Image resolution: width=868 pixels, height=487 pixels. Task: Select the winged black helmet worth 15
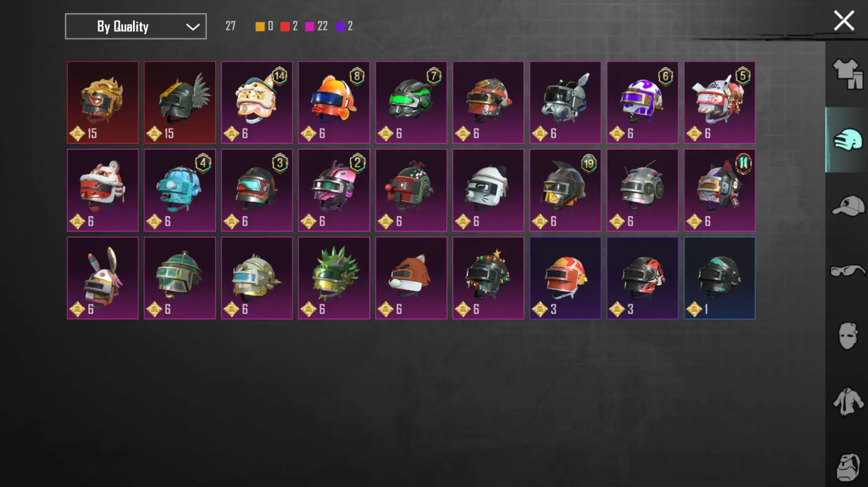pos(180,102)
